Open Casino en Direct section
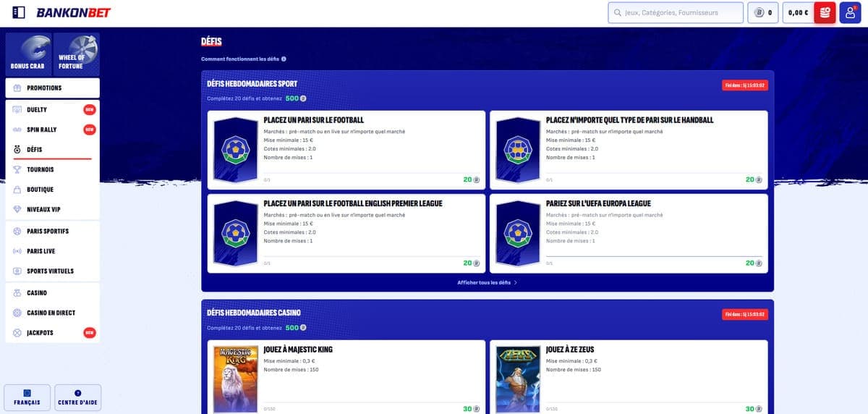868x414 pixels. (x=52, y=313)
